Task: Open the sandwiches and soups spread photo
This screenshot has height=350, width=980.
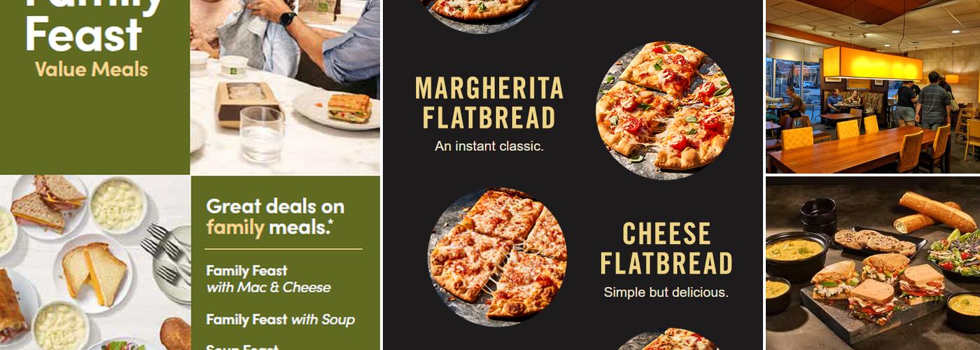Action: point(873,263)
